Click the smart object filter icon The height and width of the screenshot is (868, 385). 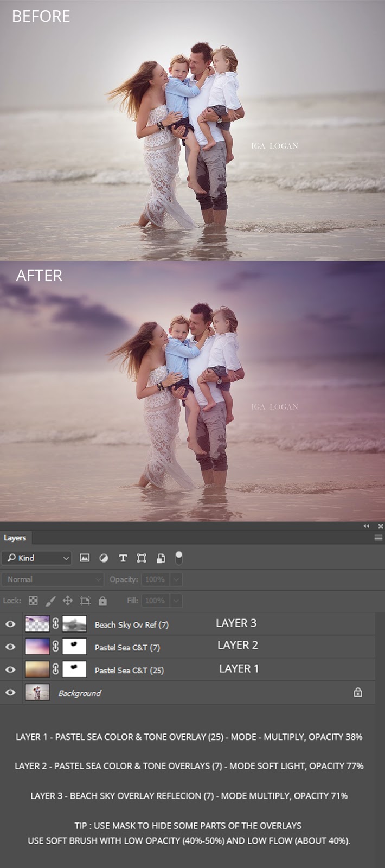click(161, 558)
